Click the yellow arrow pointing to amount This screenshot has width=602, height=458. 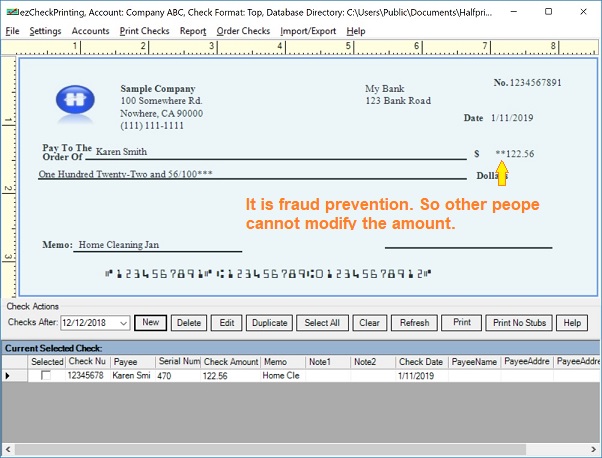pos(502,175)
